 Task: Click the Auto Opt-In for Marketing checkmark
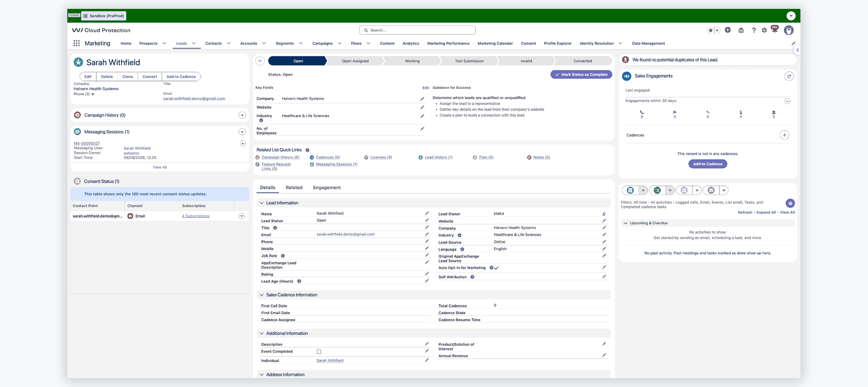click(496, 268)
